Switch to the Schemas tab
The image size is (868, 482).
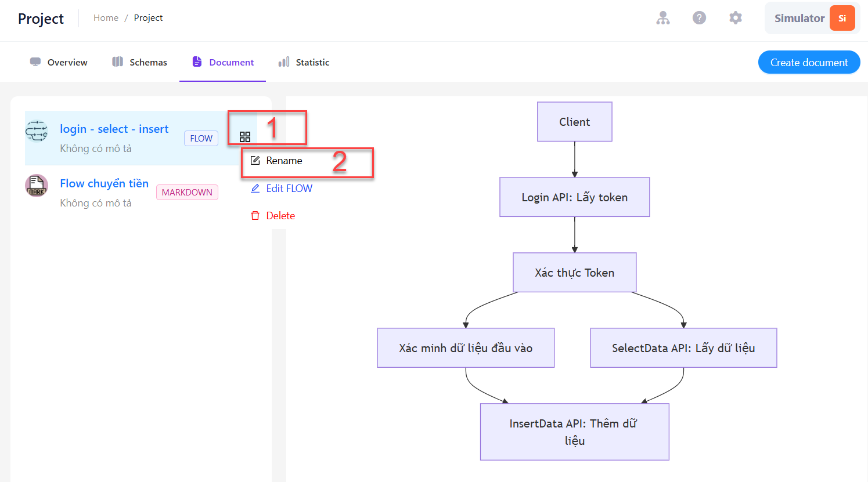(x=139, y=62)
